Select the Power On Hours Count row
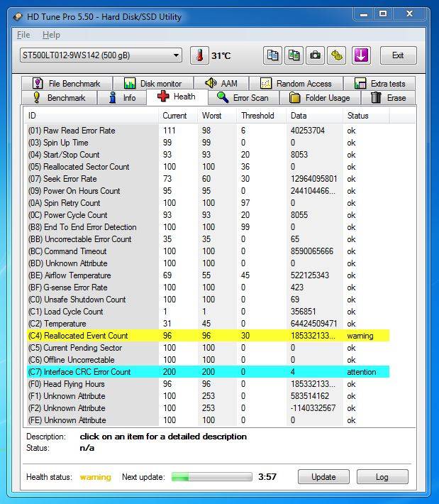The height and width of the screenshot is (504, 439). pos(208,191)
